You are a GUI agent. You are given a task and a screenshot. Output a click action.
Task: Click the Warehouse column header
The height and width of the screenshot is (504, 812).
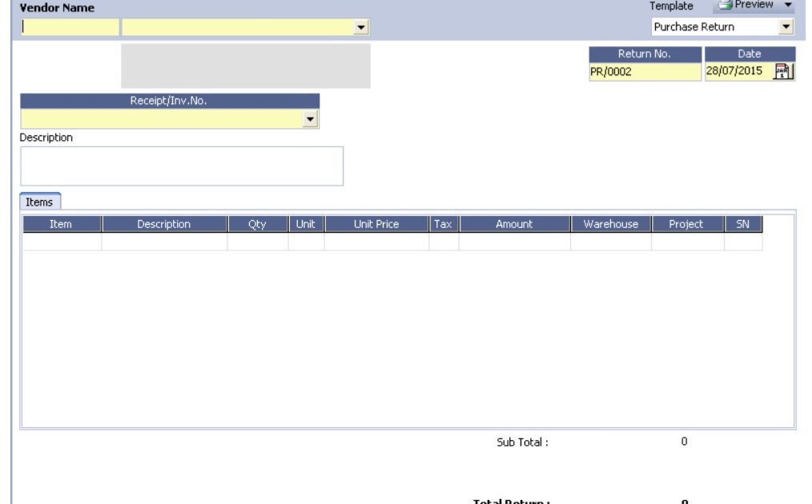[610, 225]
